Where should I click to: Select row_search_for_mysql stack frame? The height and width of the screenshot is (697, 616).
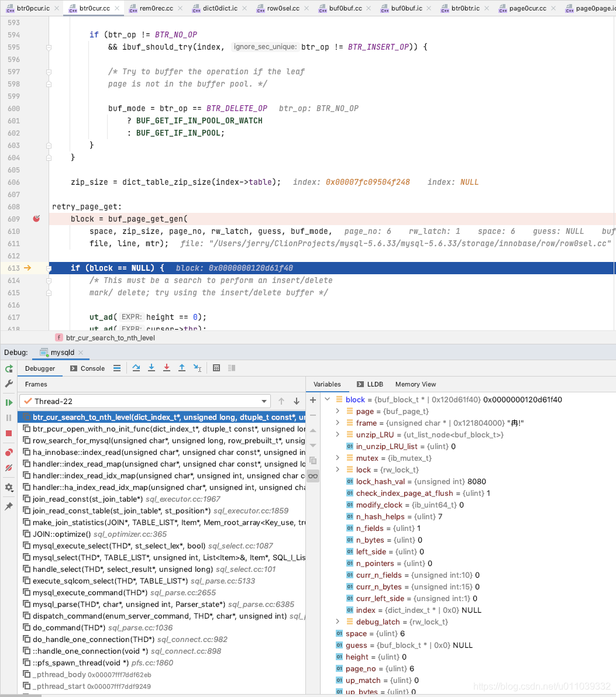pos(162,440)
